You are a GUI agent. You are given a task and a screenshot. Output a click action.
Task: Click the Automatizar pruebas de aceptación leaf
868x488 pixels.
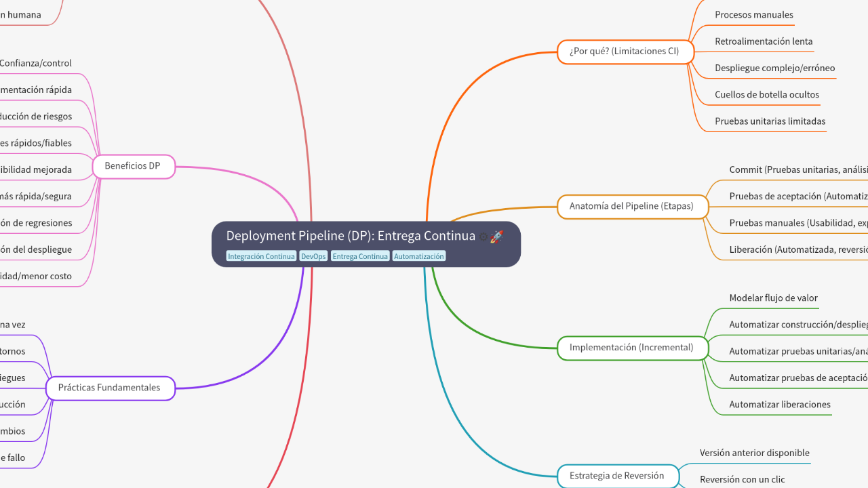[798, 378]
